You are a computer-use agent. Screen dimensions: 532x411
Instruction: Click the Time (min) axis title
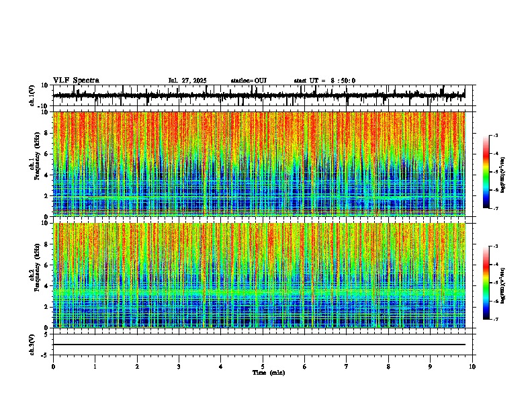coord(269,373)
